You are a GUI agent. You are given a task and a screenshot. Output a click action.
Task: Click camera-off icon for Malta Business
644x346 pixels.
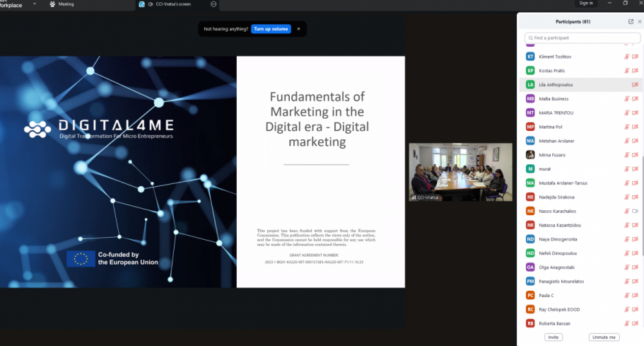tap(635, 99)
